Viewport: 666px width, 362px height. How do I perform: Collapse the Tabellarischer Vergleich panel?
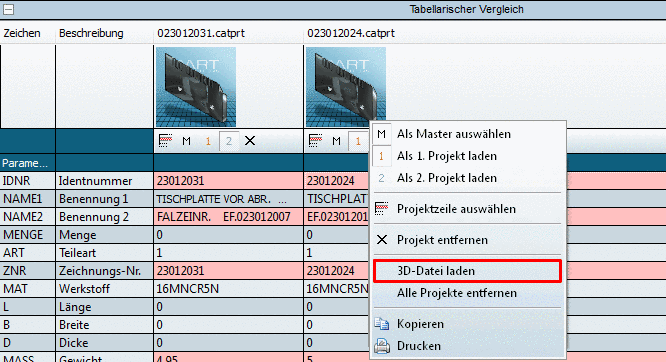(x=8, y=9)
